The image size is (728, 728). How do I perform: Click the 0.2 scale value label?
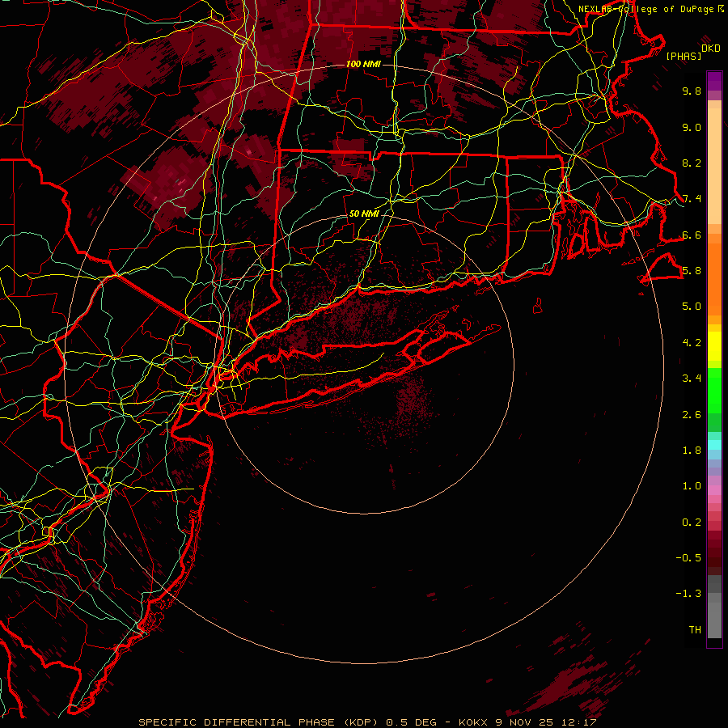[692, 523]
